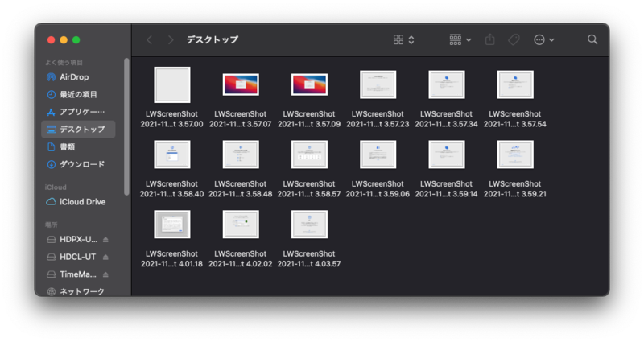Select the LWScreenShot 4.03.57 thumbnail

tap(309, 225)
